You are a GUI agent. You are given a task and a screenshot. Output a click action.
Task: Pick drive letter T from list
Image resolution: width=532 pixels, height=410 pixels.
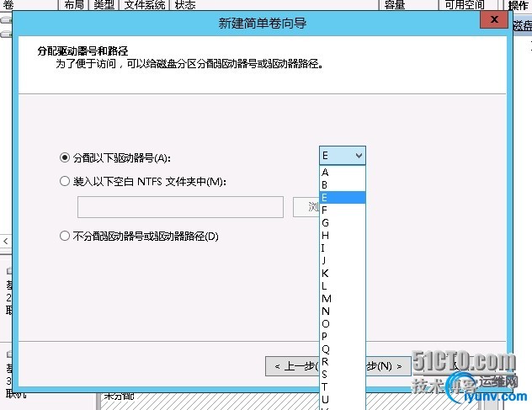tap(343, 386)
